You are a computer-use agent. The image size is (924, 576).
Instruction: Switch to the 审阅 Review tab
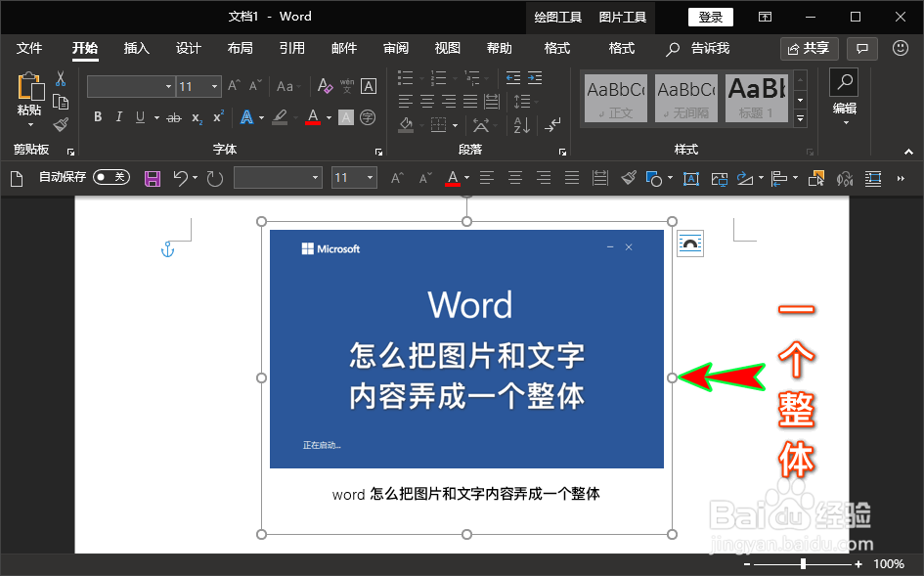click(396, 48)
